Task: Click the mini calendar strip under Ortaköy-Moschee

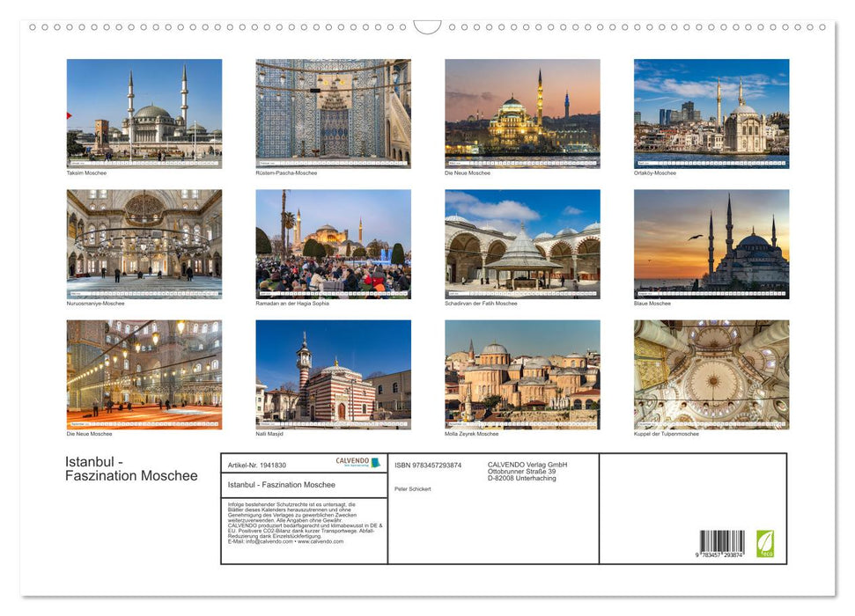Action: 711,162
